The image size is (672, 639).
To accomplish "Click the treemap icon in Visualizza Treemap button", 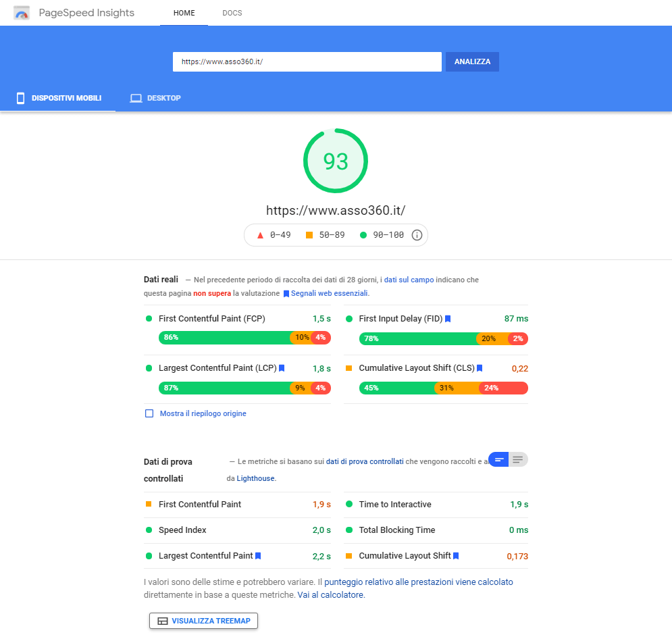I will [163, 621].
